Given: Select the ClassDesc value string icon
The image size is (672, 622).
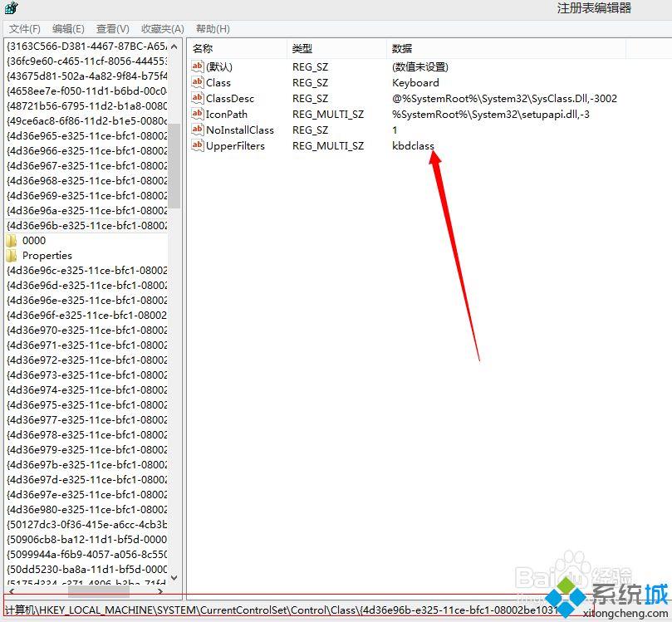Looking at the screenshot, I should (197, 98).
